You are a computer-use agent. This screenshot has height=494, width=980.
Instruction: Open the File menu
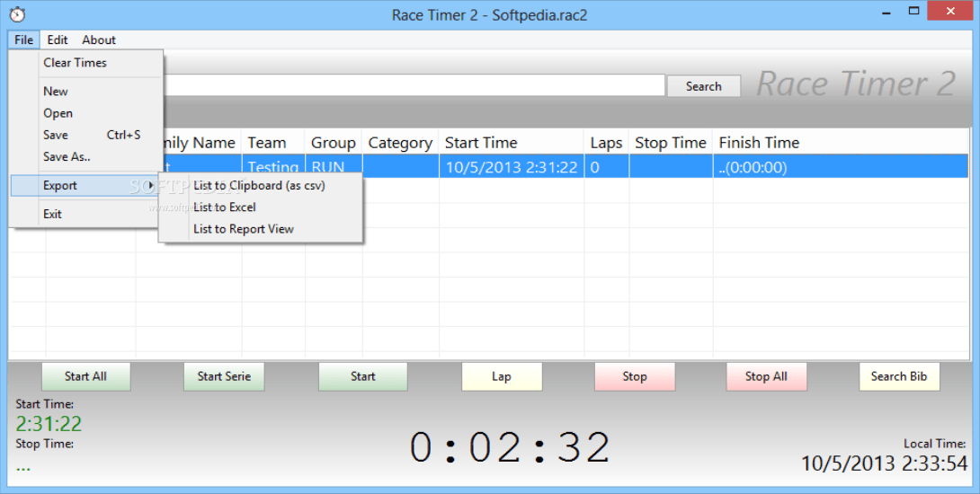23,40
